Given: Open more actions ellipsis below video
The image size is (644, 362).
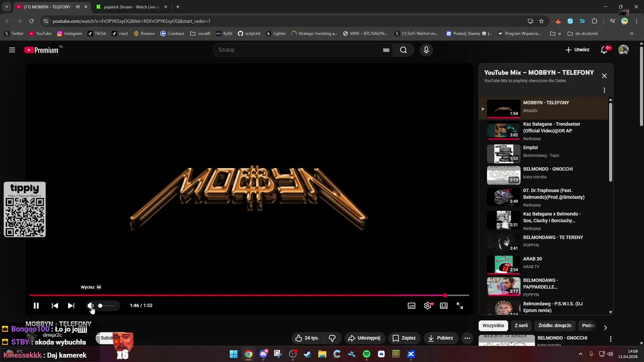Looking at the screenshot, I should [467, 338].
